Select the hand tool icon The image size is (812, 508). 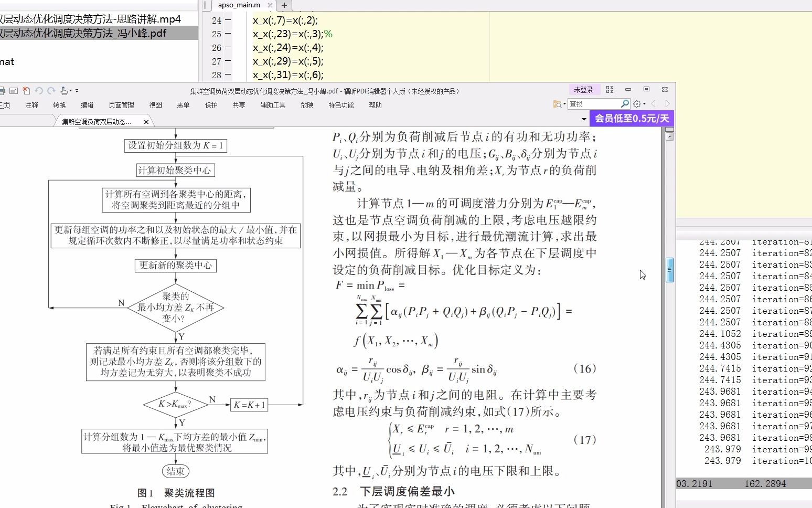(x=64, y=91)
